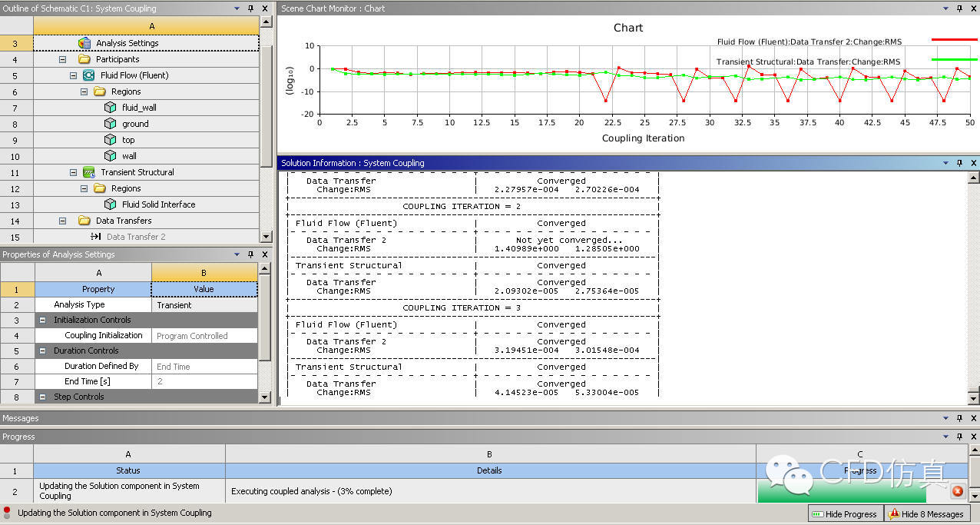Pin the Outline of Schematic panel

(250, 8)
